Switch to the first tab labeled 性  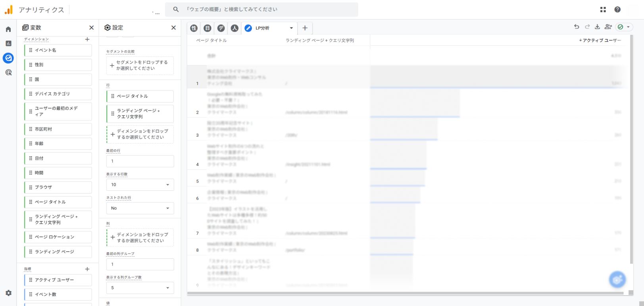coord(194,28)
